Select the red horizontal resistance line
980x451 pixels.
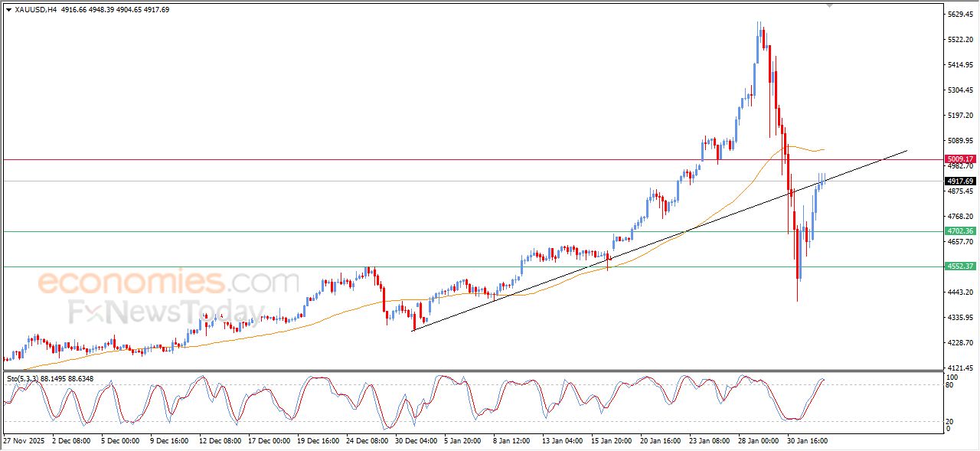306,159
